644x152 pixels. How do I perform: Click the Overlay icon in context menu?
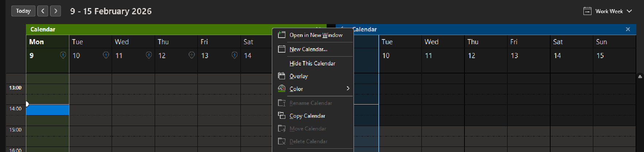tap(282, 76)
